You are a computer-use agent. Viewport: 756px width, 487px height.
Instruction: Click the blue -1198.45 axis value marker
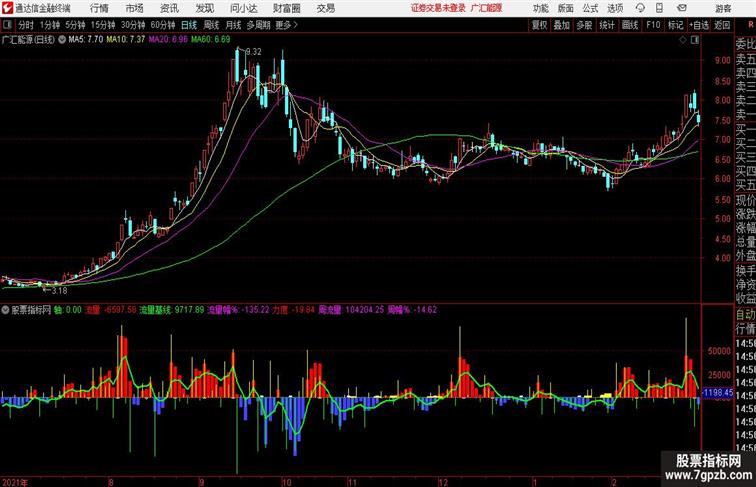click(x=717, y=393)
